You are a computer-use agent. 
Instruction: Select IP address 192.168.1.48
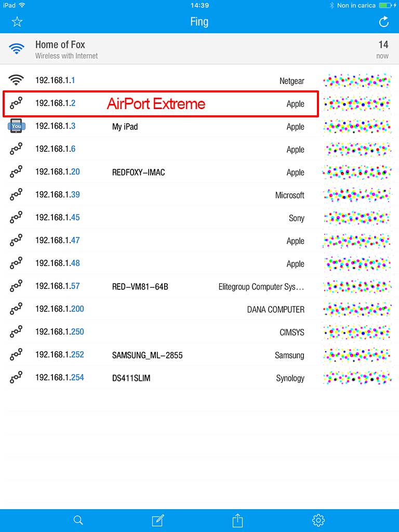(x=58, y=263)
